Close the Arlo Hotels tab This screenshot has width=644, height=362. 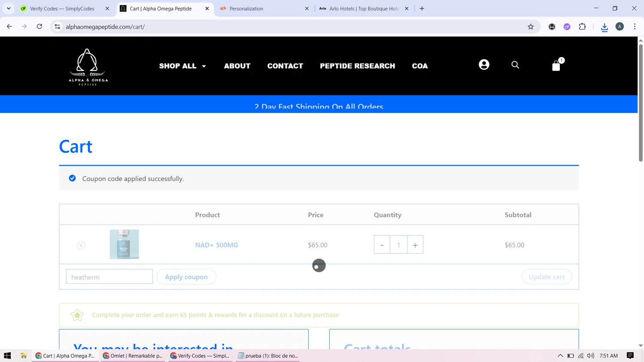(x=407, y=9)
